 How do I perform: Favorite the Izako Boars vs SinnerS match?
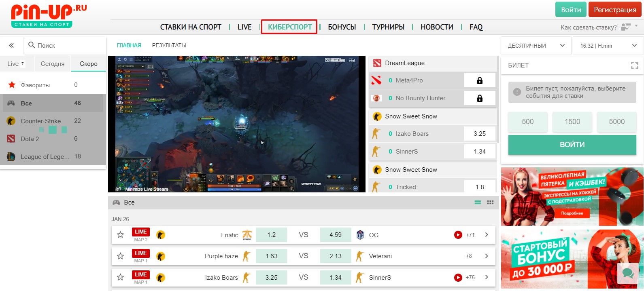[120, 277]
